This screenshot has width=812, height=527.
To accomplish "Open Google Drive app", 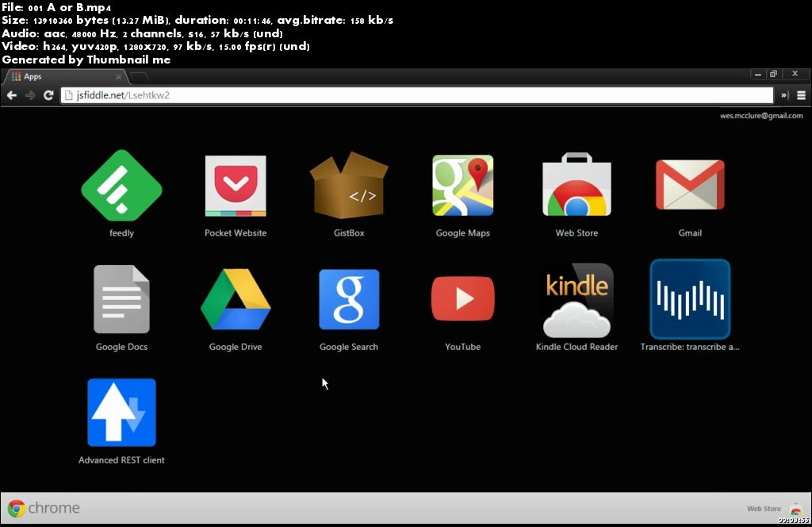I will click(236, 299).
